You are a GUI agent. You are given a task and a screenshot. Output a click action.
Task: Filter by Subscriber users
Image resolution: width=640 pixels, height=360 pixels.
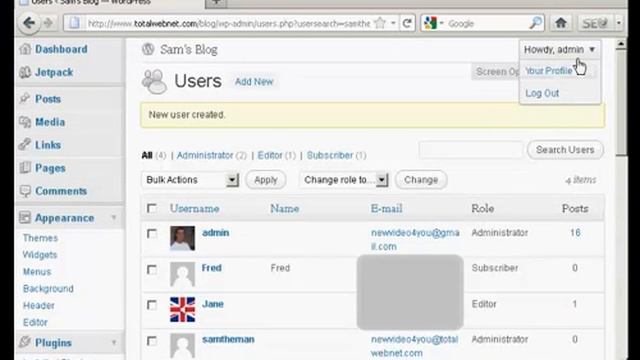point(330,156)
